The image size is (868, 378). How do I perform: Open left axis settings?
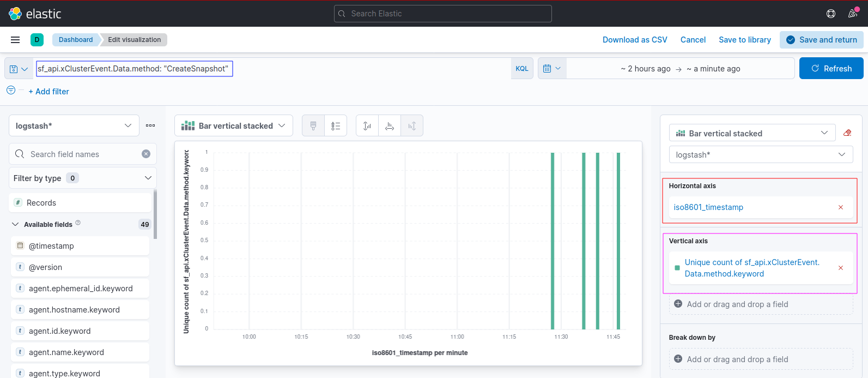point(367,126)
